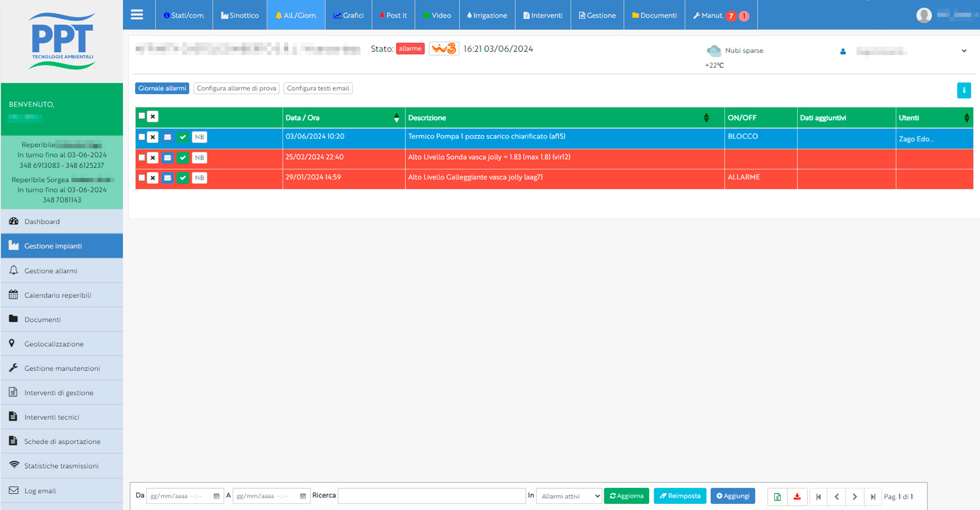This screenshot has width=980, height=510.
Task: Sort by Utenti column arrows
Action: click(966, 118)
